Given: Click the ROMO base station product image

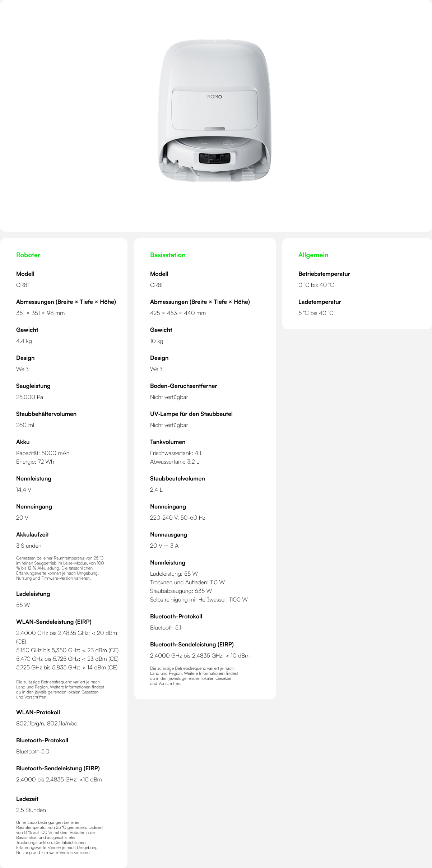Looking at the screenshot, I should pyautogui.click(x=215, y=111).
